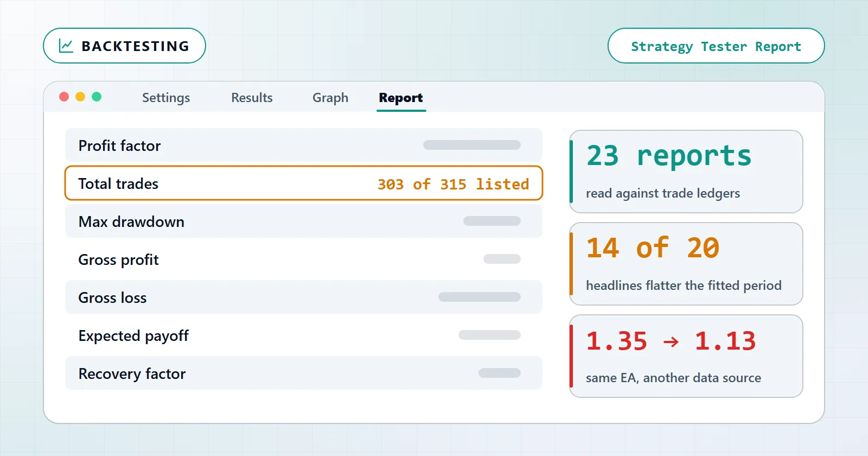868x456 pixels.
Task: Select the Gross loss label
Action: tap(112, 297)
